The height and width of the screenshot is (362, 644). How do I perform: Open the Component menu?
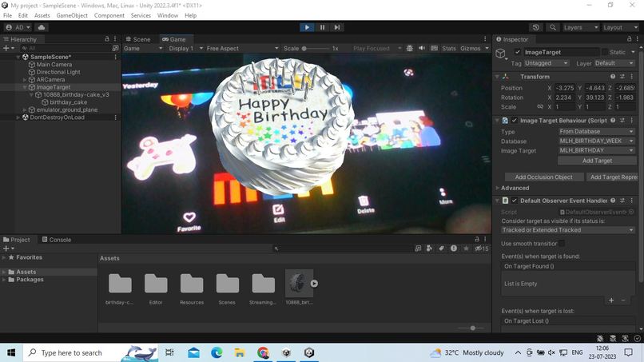click(x=109, y=15)
